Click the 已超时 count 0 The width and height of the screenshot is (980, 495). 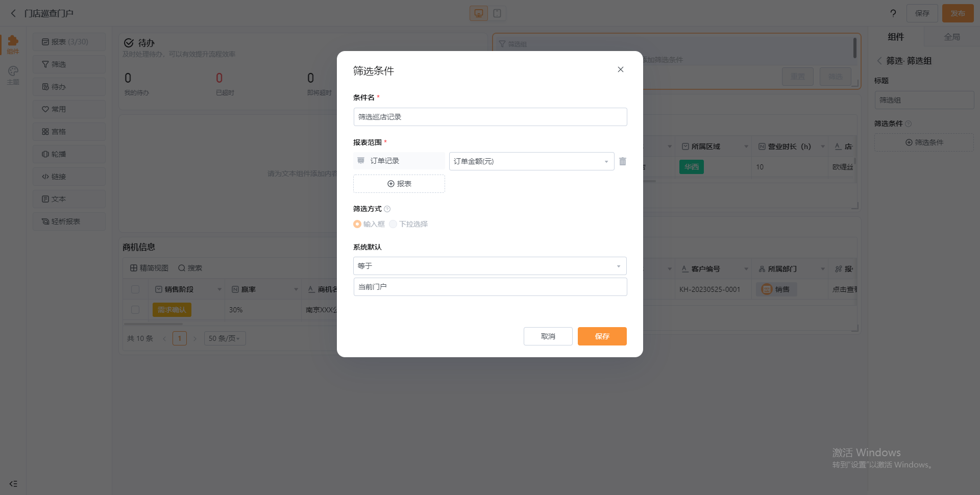[x=219, y=78]
